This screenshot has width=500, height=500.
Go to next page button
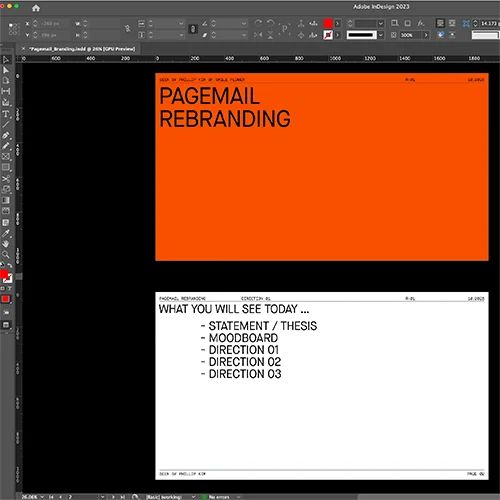(113, 497)
